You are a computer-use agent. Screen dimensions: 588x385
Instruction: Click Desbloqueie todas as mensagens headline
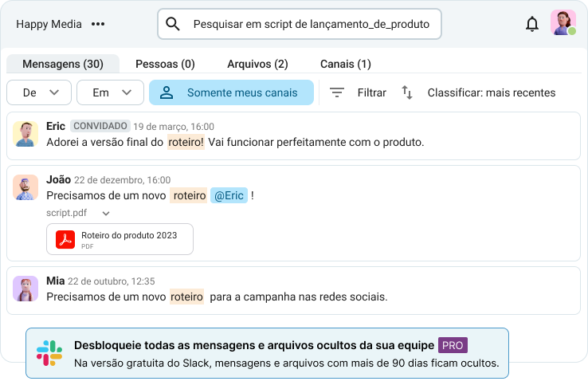click(254, 345)
